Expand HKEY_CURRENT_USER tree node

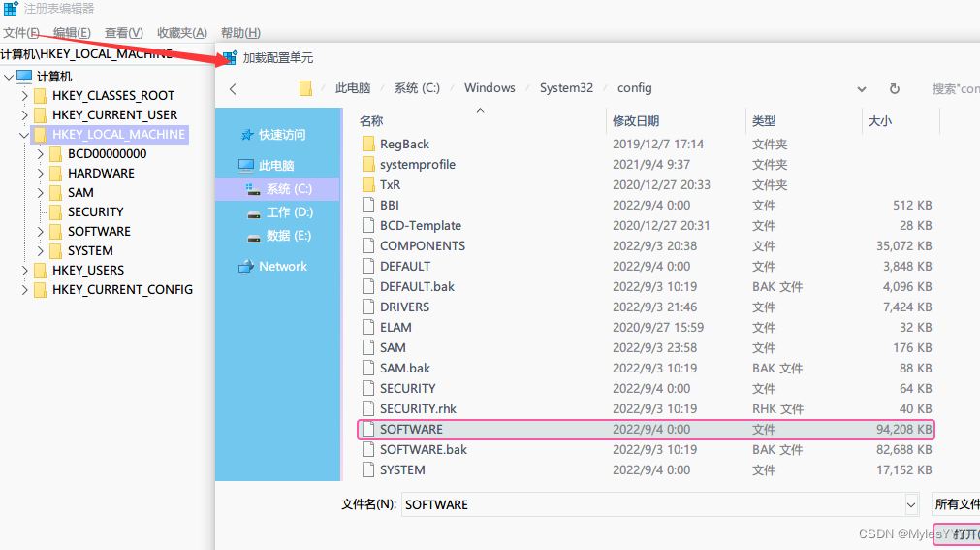(24, 115)
